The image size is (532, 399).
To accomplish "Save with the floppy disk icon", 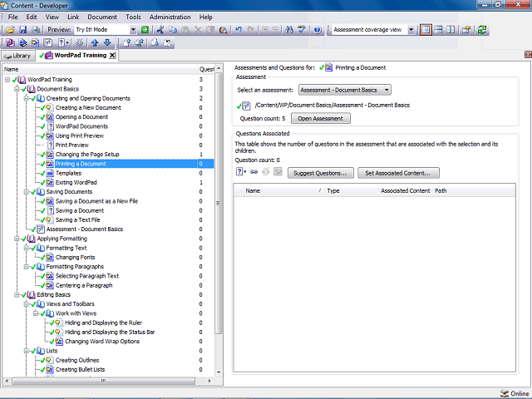I will click(22, 30).
